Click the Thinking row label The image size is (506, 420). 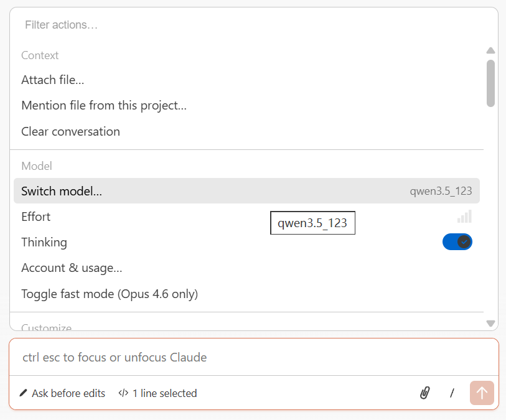point(44,242)
